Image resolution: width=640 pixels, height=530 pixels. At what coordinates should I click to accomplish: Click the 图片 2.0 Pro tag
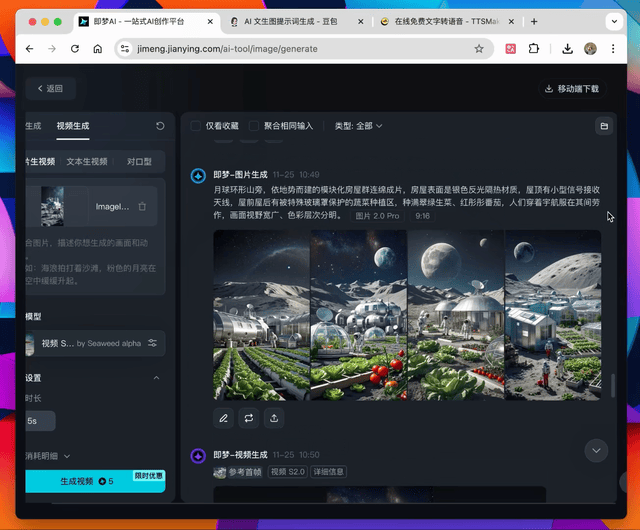click(377, 216)
